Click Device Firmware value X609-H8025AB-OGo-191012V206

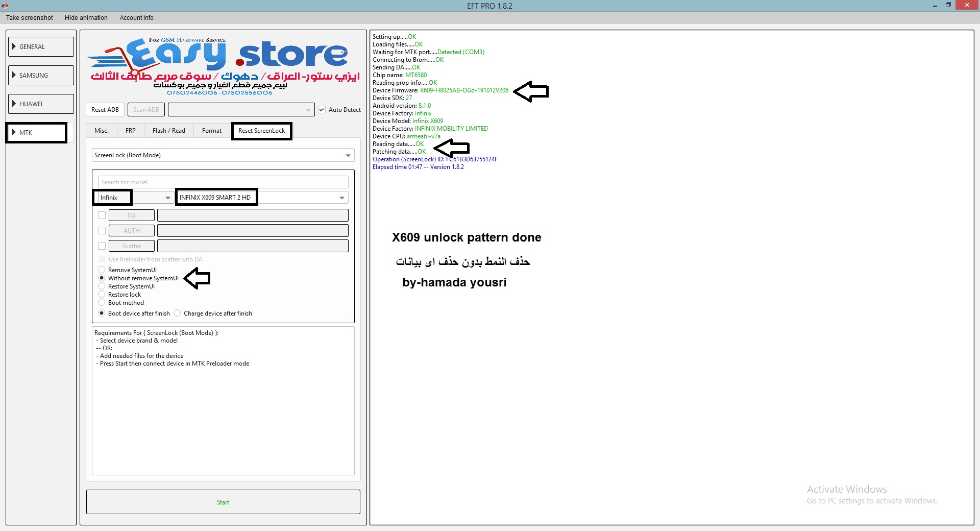coord(464,90)
